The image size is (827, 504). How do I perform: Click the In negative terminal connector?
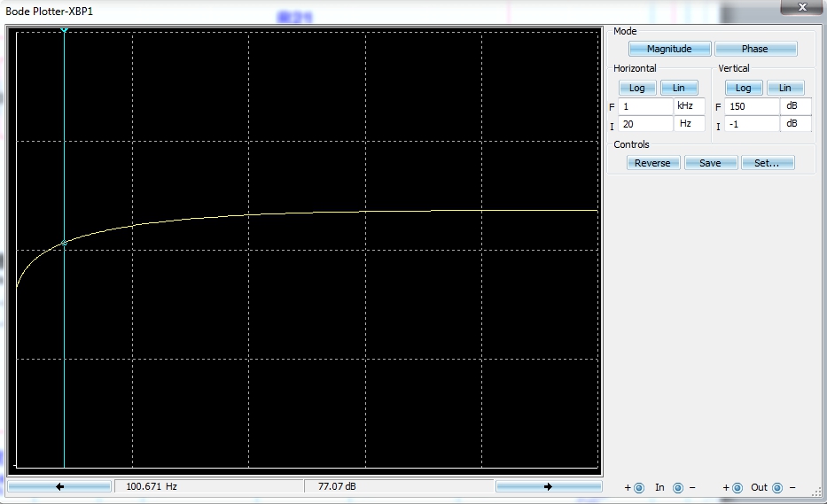[x=678, y=487]
